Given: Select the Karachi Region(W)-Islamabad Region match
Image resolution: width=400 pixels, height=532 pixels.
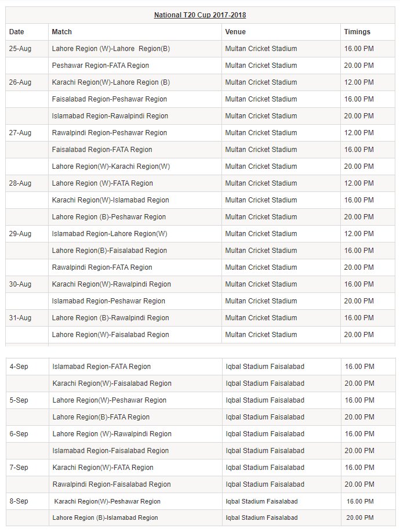Looking at the screenshot, I should [x=111, y=200].
